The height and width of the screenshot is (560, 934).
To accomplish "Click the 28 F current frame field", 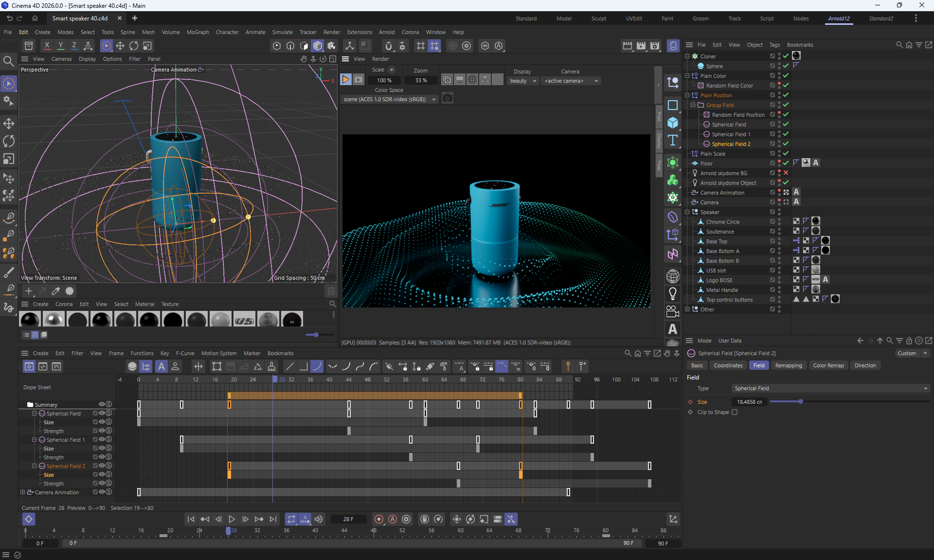I will (348, 519).
